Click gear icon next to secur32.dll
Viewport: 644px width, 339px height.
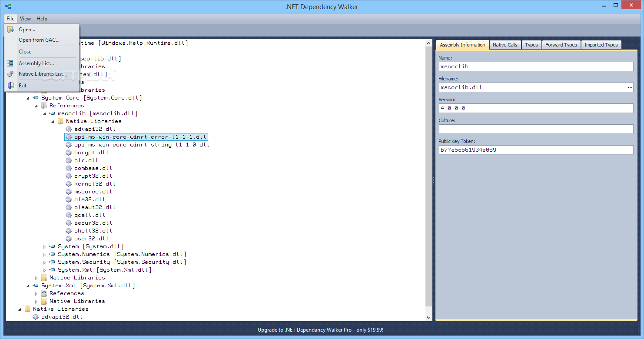pos(68,223)
